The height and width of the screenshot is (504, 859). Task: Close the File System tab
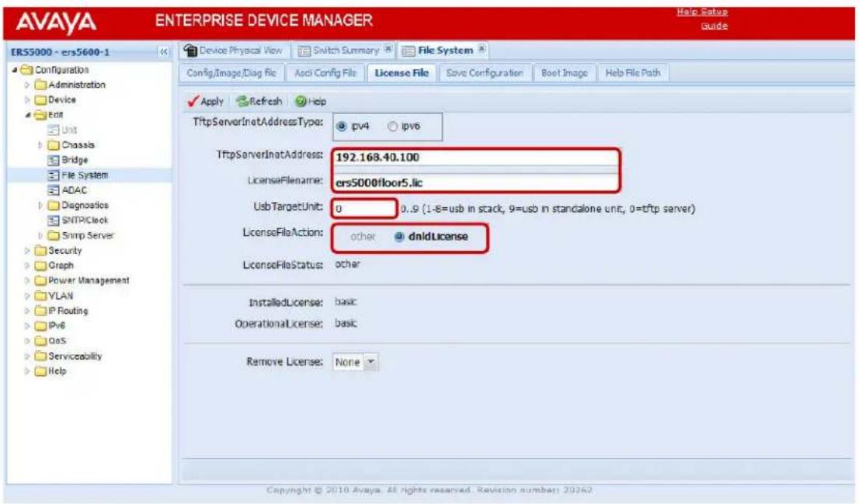pyautogui.click(x=482, y=49)
